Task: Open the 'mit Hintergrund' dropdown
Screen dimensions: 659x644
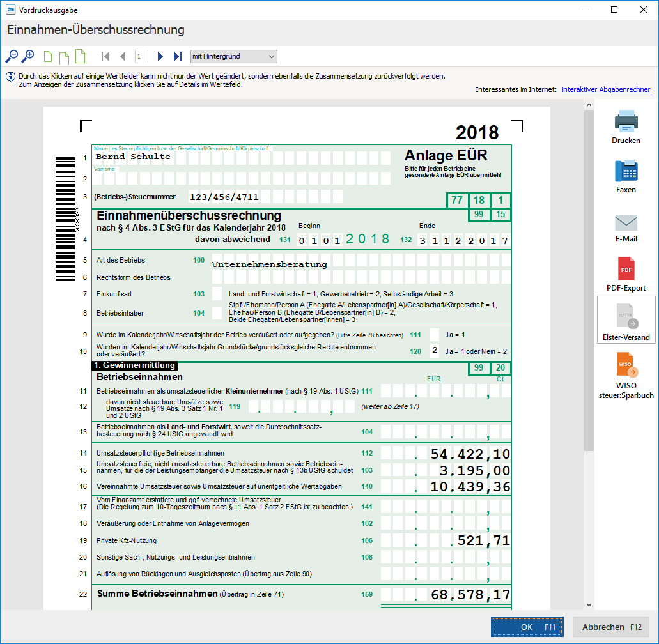Action: 233,57
